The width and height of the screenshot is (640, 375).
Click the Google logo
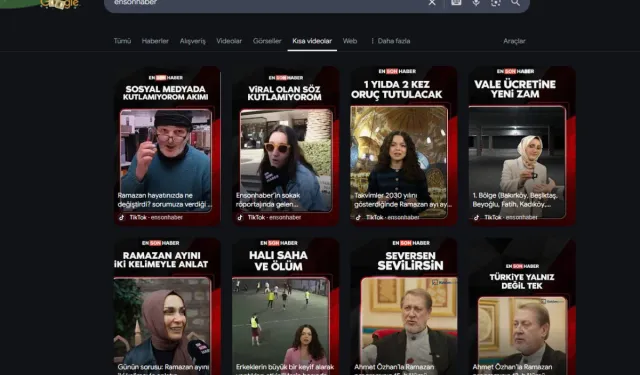pyautogui.click(x=60, y=4)
